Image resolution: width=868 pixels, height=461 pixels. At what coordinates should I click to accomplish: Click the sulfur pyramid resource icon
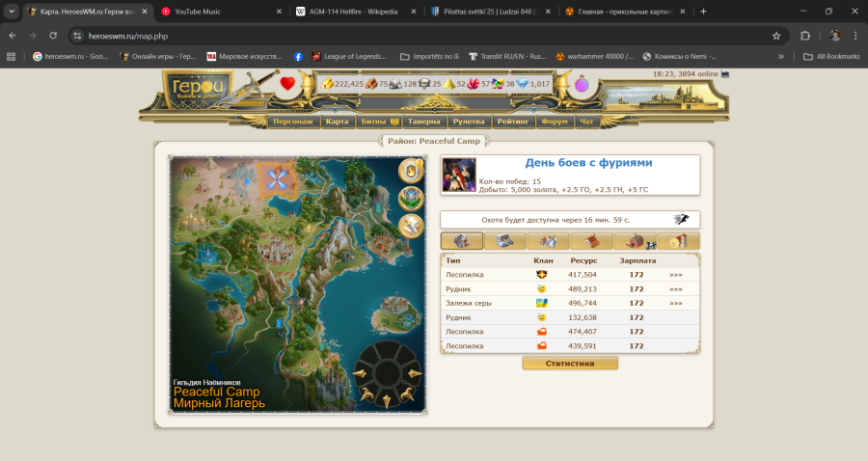pos(448,84)
